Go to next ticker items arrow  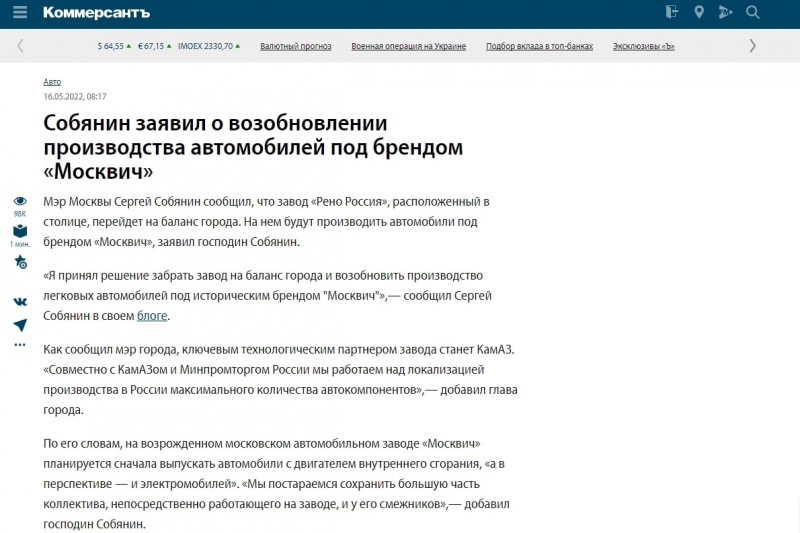click(x=753, y=46)
